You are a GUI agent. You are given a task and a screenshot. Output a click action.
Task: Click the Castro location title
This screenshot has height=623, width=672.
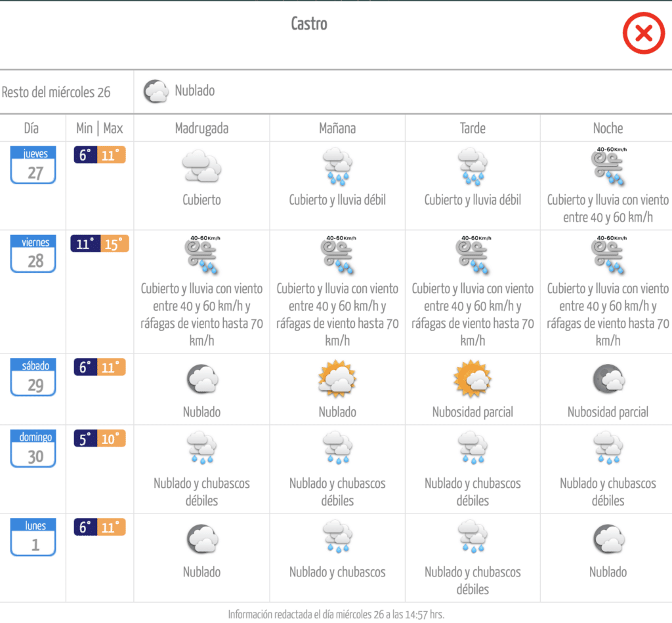tap(308, 24)
